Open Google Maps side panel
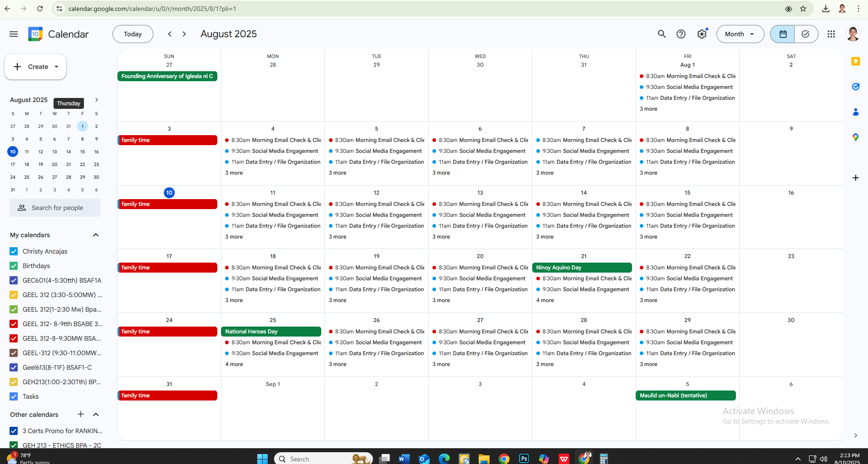 [856, 137]
